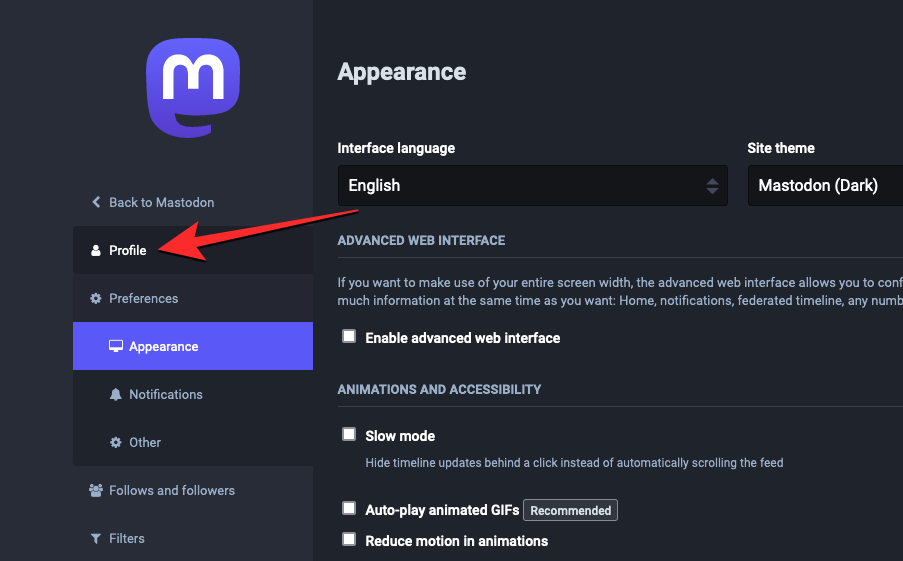Click the Preferences gear icon
Screen dimensions: 903x561
(x=96, y=299)
